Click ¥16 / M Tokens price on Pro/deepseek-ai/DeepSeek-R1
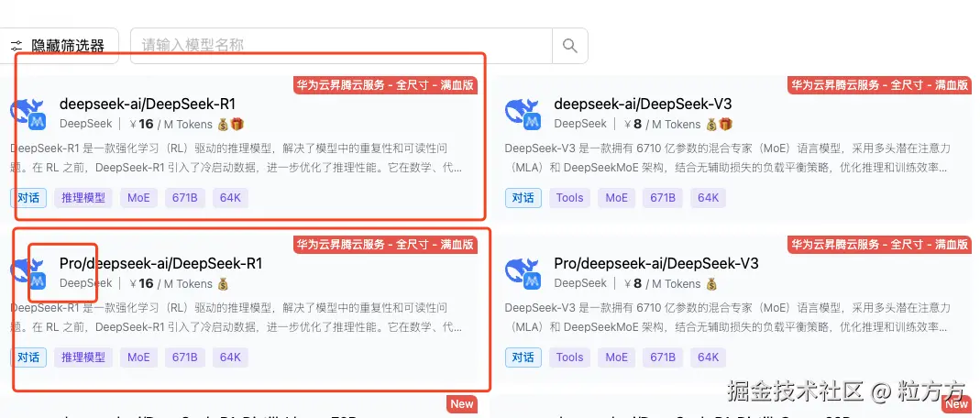This screenshot has width=980, height=418. pos(171,283)
